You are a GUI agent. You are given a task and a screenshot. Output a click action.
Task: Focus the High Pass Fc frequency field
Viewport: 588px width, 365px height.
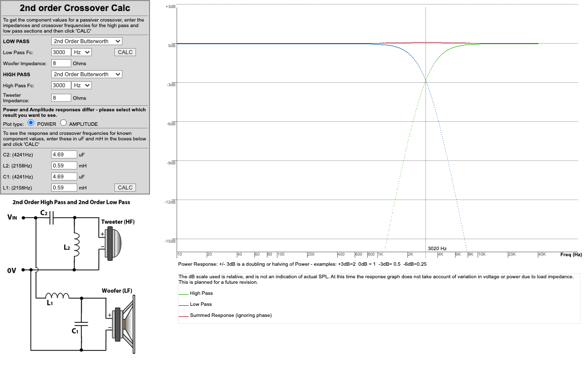coord(61,85)
